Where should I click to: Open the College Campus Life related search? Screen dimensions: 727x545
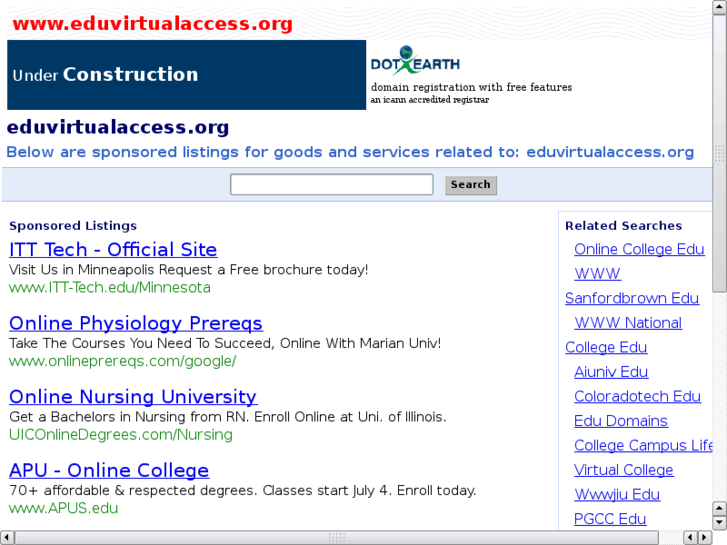point(643,446)
